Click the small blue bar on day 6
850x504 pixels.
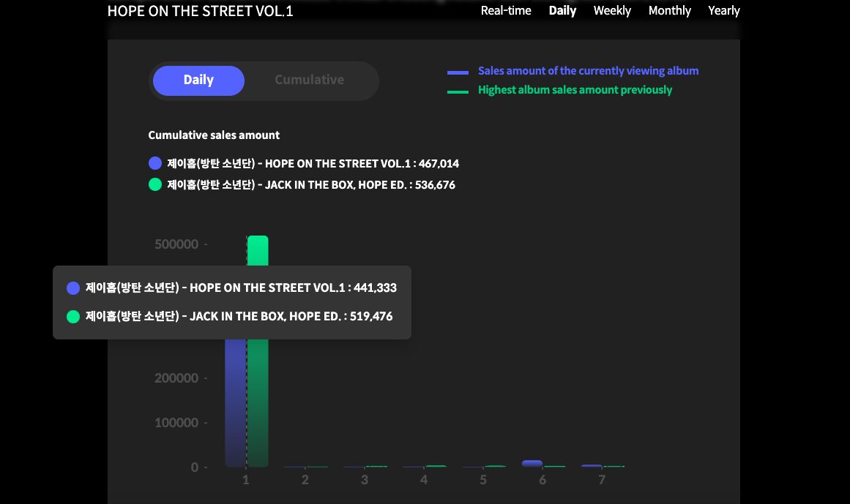click(x=532, y=463)
